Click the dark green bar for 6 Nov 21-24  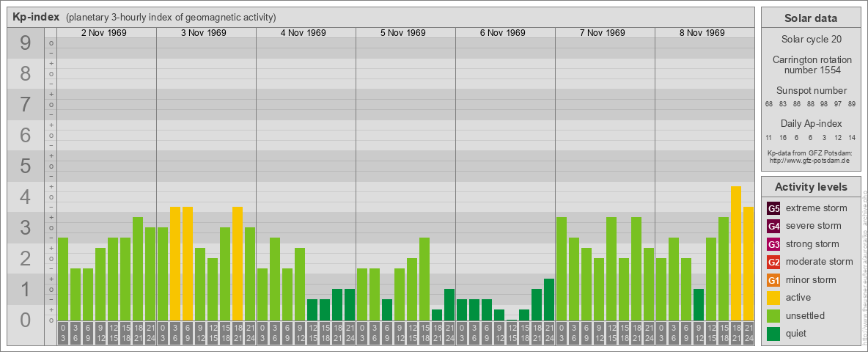(x=548, y=299)
